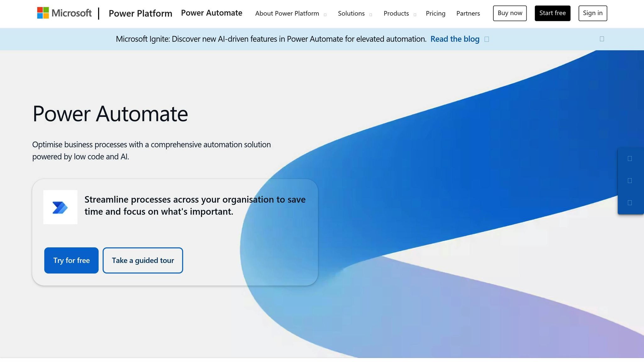Click the Power Automate product icon in the card
The image size is (644, 362).
pos(60,207)
